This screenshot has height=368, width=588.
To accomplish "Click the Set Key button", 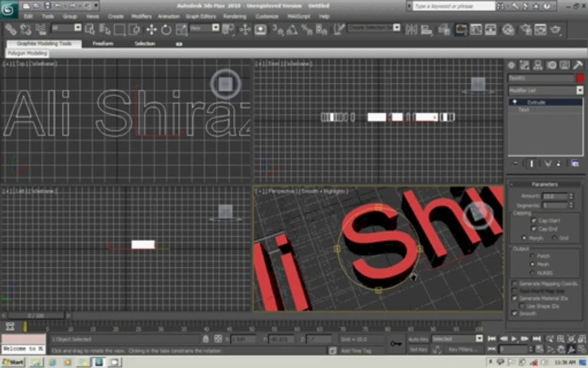I will [x=418, y=349].
